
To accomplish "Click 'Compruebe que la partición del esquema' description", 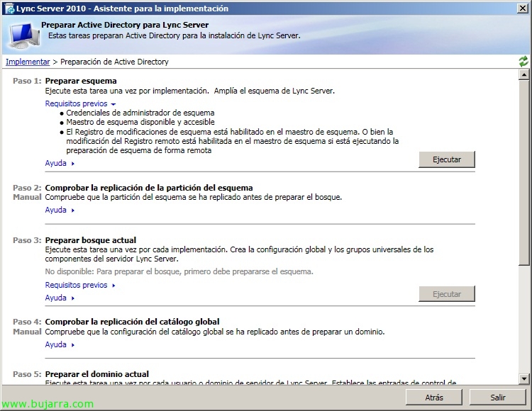I will [x=194, y=197].
